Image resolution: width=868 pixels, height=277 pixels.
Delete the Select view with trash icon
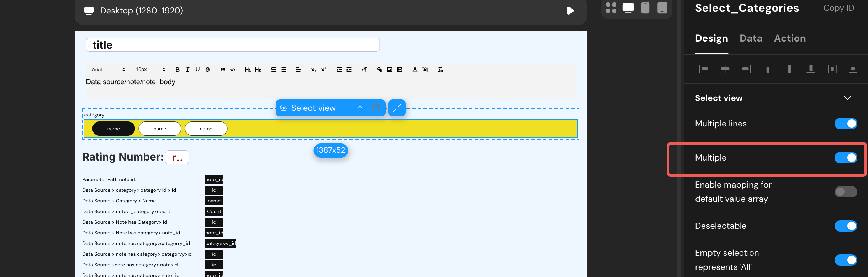[x=376, y=108]
